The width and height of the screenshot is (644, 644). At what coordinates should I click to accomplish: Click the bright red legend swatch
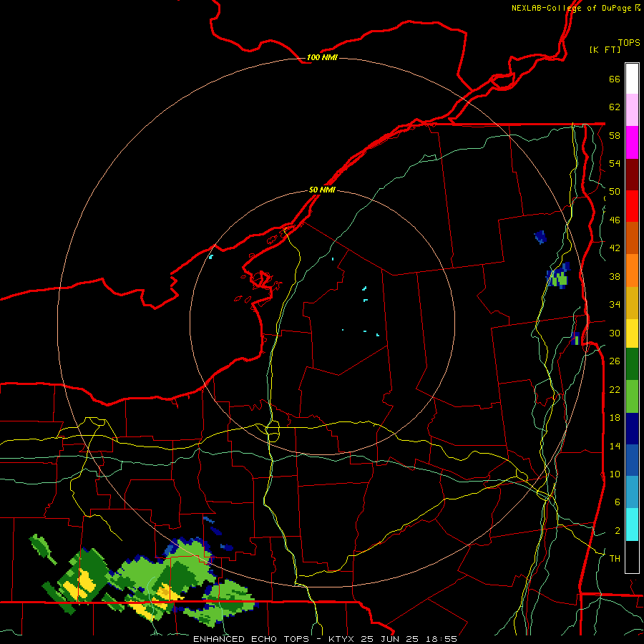632,206
